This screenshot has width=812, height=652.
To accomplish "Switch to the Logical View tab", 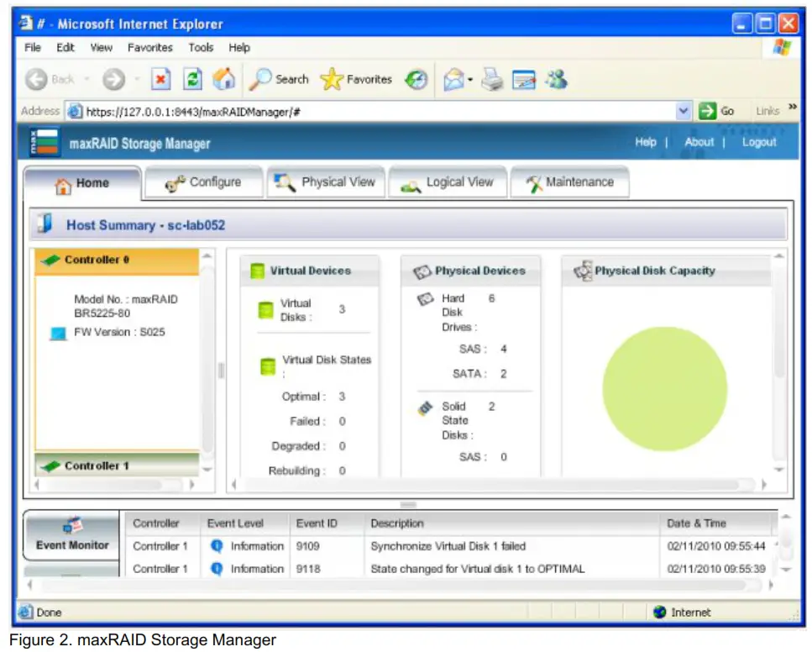I will 448,182.
